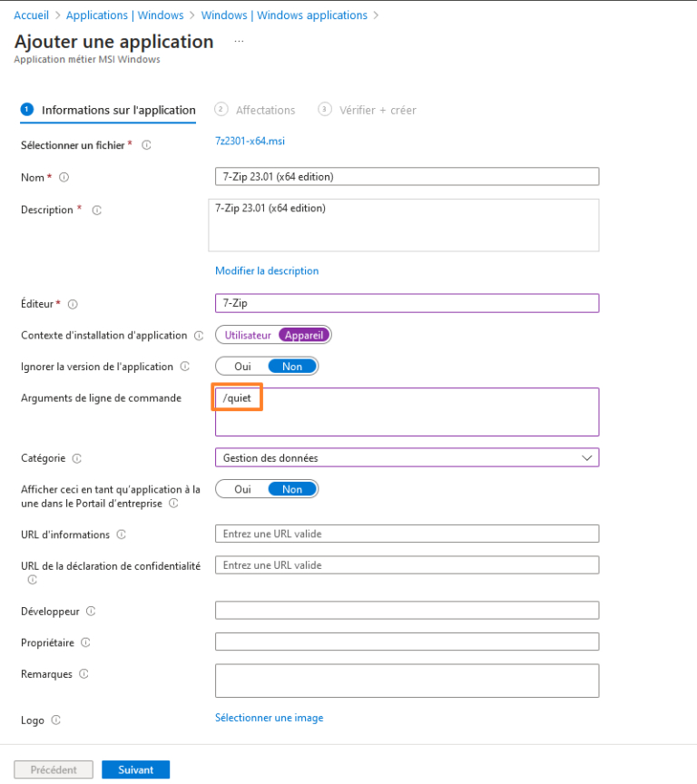
Task: Click the ellipsis next to Ajouter une application
Action: click(238, 41)
